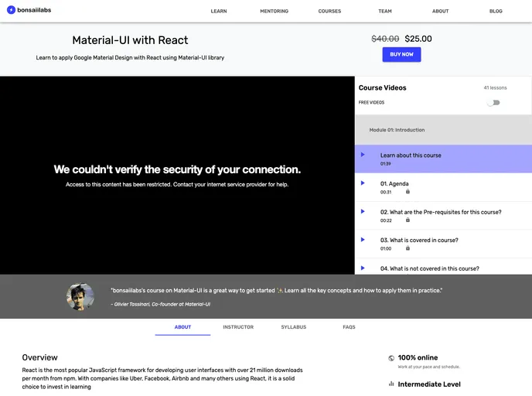Click the 'Intermediate Level' label
This screenshot has width=532, height=396.
[429, 384]
